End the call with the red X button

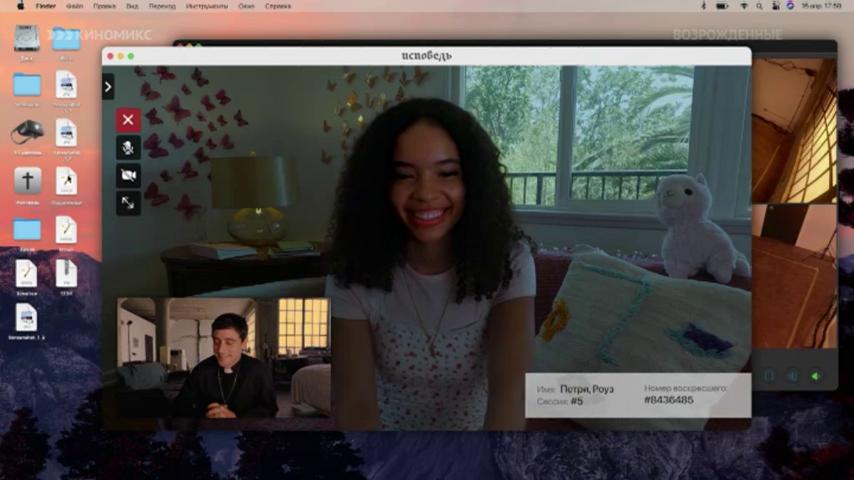(128, 120)
